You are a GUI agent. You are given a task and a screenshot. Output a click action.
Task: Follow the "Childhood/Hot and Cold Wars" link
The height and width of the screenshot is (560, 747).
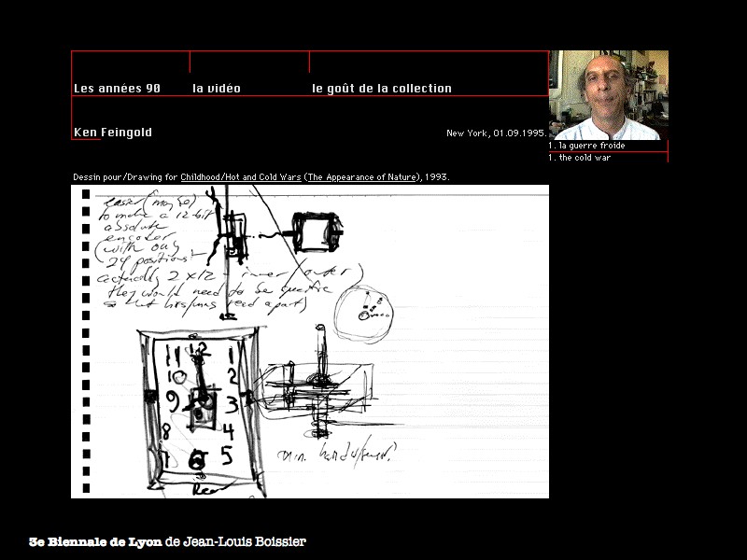pyautogui.click(x=241, y=177)
